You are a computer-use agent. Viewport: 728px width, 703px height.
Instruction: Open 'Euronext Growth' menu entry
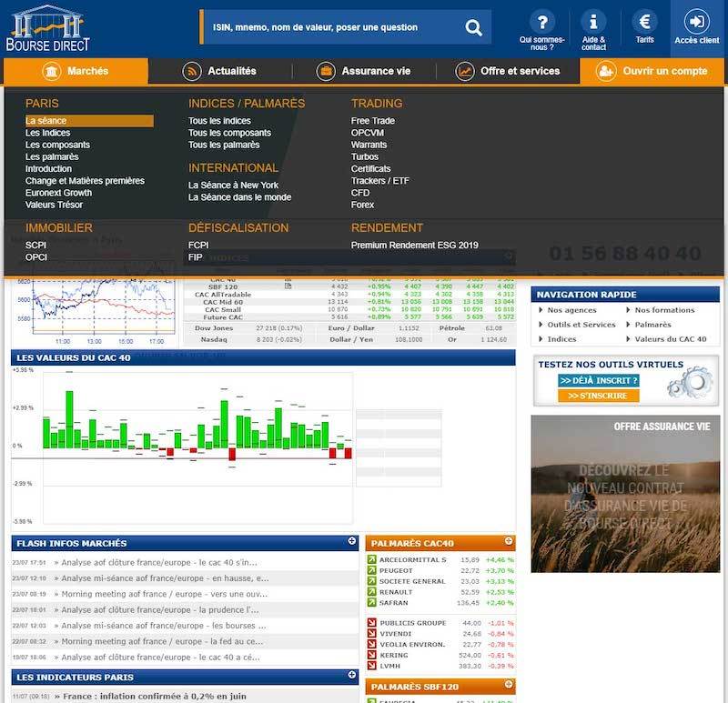click(x=58, y=193)
